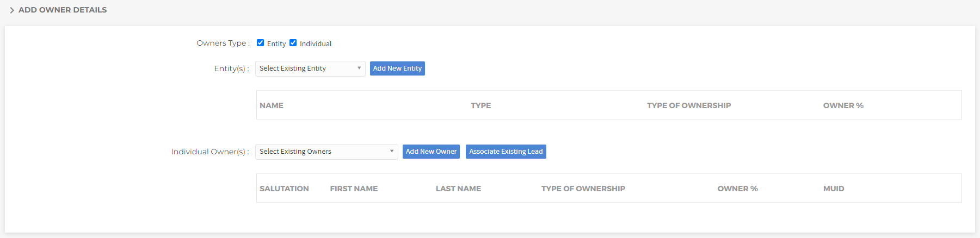Click the NAME column header in entity table
Screen dimensions: 980x238
point(272,105)
